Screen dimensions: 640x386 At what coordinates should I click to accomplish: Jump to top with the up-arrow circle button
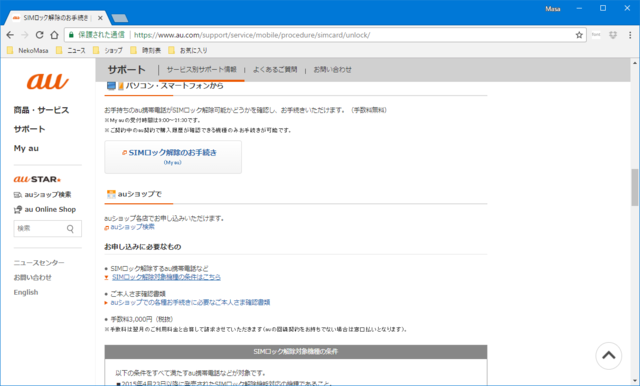(608, 355)
